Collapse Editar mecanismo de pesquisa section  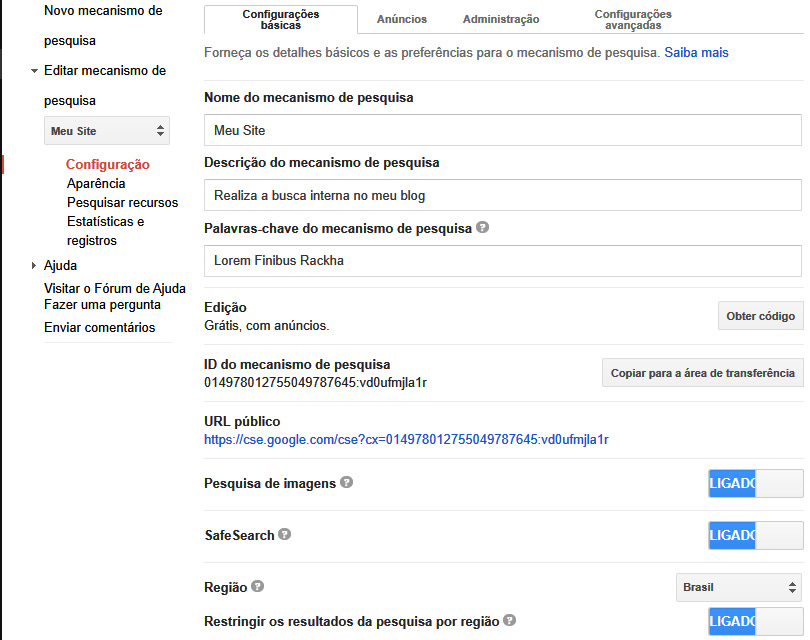point(34,71)
